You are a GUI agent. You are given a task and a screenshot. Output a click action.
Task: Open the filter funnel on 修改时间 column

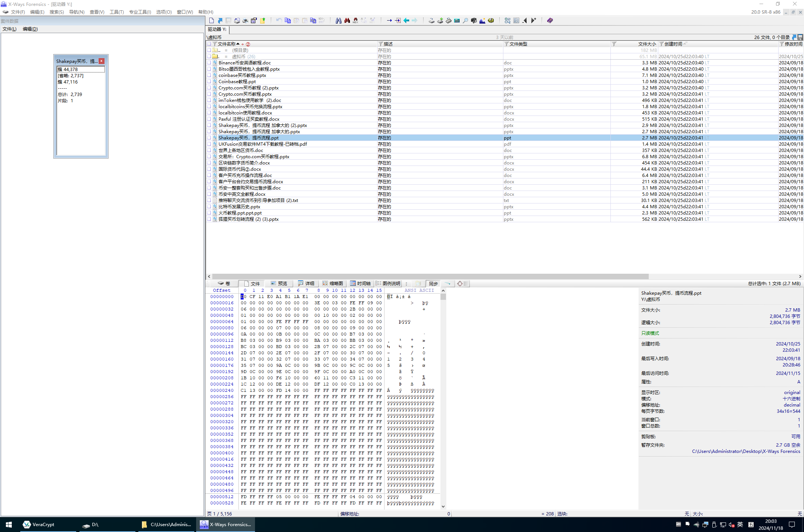pos(782,44)
